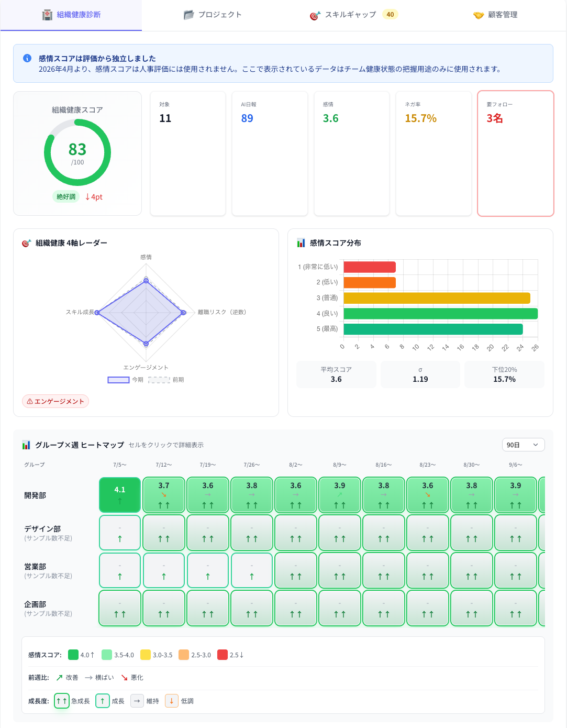Open the 開発部 9/6 heatmap cell

coord(516,495)
